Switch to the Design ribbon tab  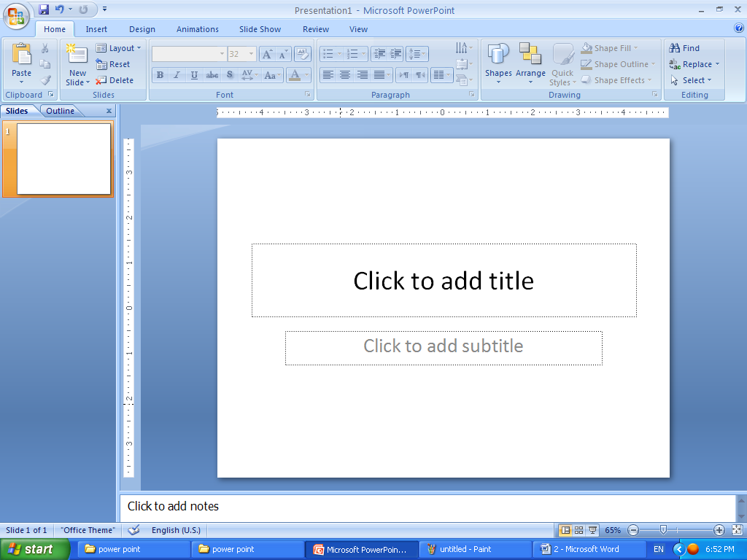142,29
